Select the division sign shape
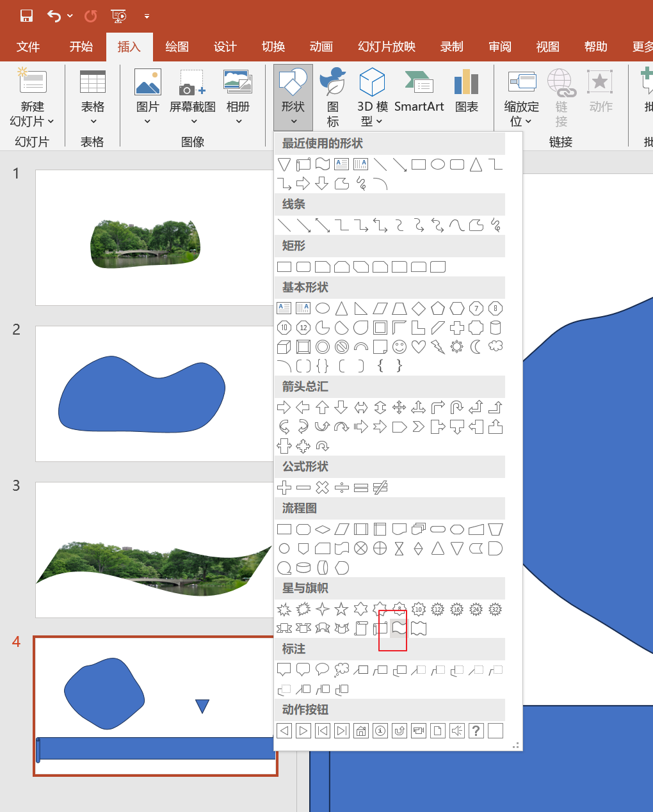The width and height of the screenshot is (653, 812). click(x=342, y=488)
